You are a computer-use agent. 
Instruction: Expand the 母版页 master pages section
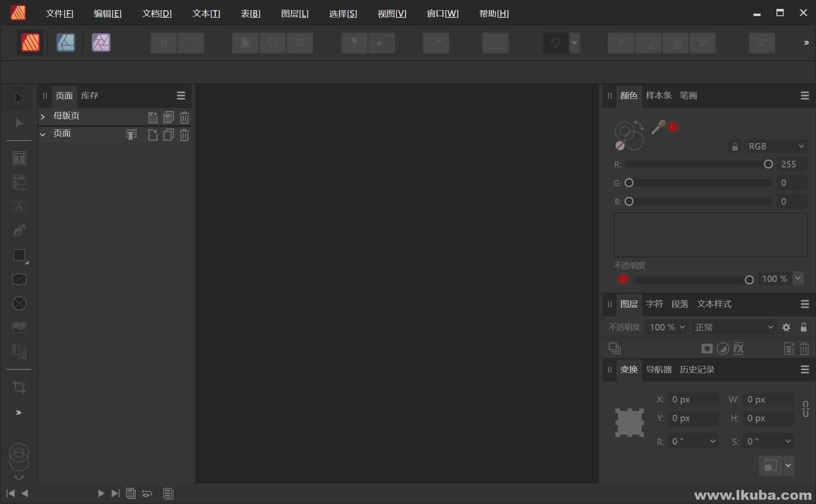pyautogui.click(x=42, y=116)
